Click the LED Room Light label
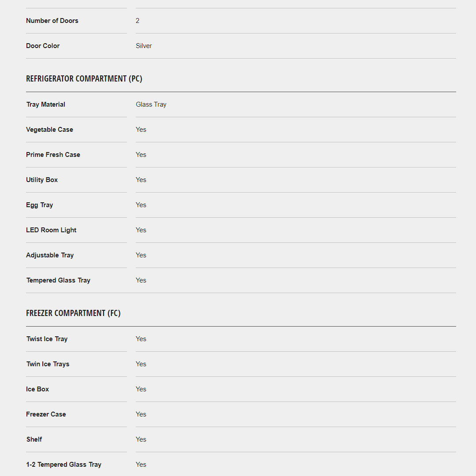 pyautogui.click(x=51, y=230)
